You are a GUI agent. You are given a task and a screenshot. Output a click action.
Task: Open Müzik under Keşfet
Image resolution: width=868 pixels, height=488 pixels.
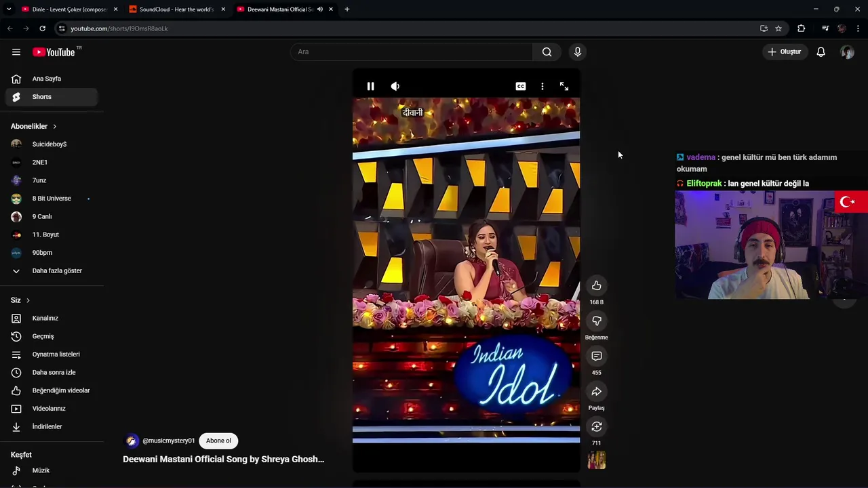point(52,470)
